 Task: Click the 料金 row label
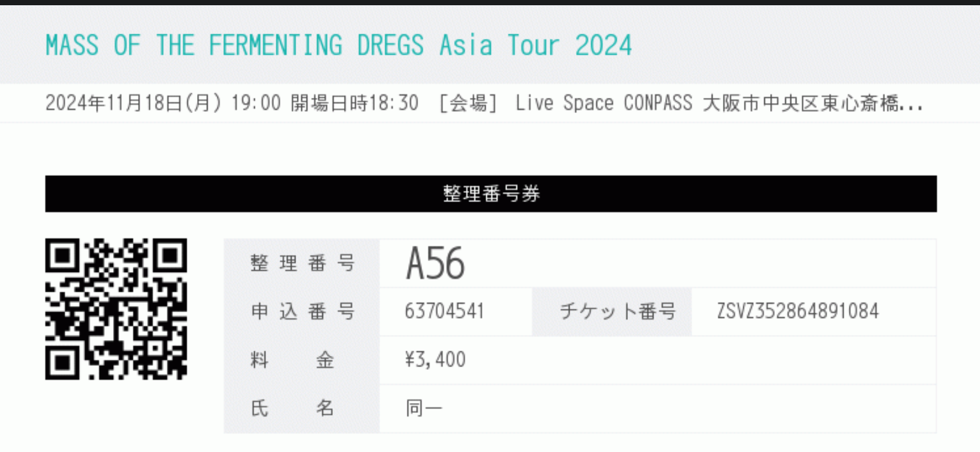point(292,360)
